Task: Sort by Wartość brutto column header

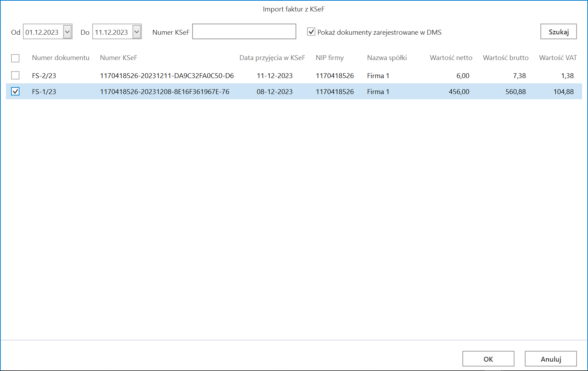Action: coord(506,58)
